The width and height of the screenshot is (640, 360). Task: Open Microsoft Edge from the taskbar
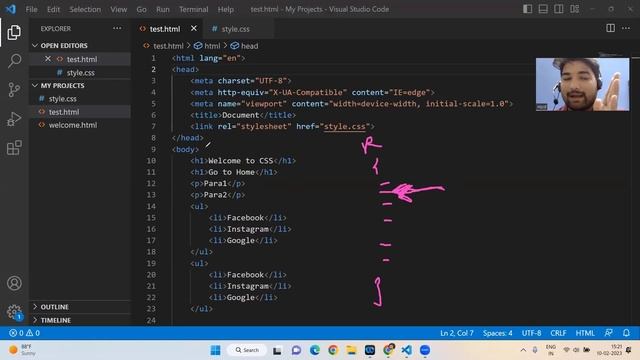(315, 350)
